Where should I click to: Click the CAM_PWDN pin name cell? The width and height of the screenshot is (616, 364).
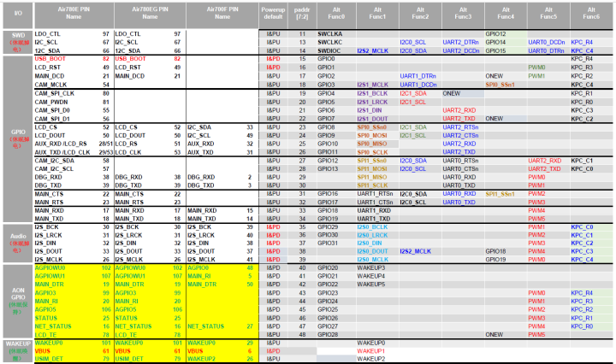pos(51,102)
